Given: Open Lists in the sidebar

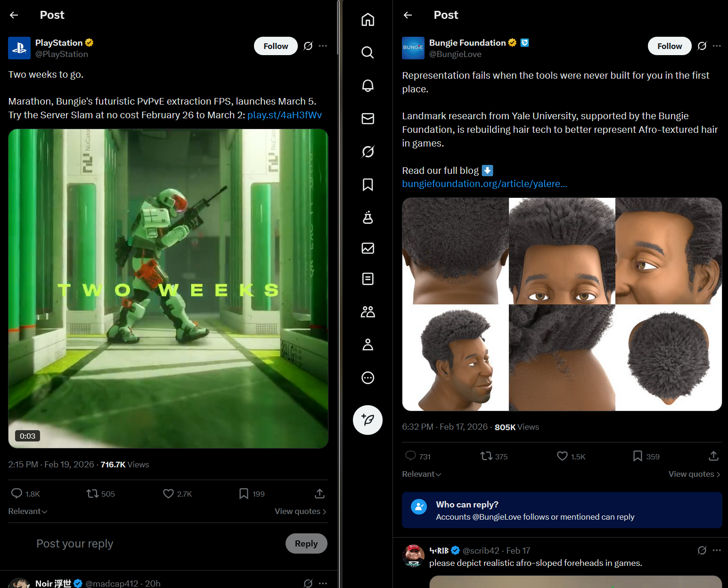Looking at the screenshot, I should (368, 279).
